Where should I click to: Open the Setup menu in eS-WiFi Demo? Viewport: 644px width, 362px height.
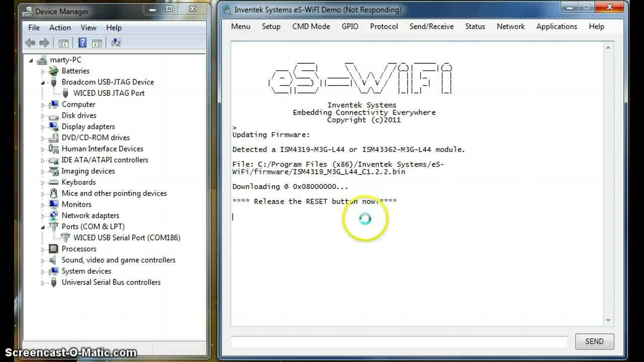pos(271,26)
